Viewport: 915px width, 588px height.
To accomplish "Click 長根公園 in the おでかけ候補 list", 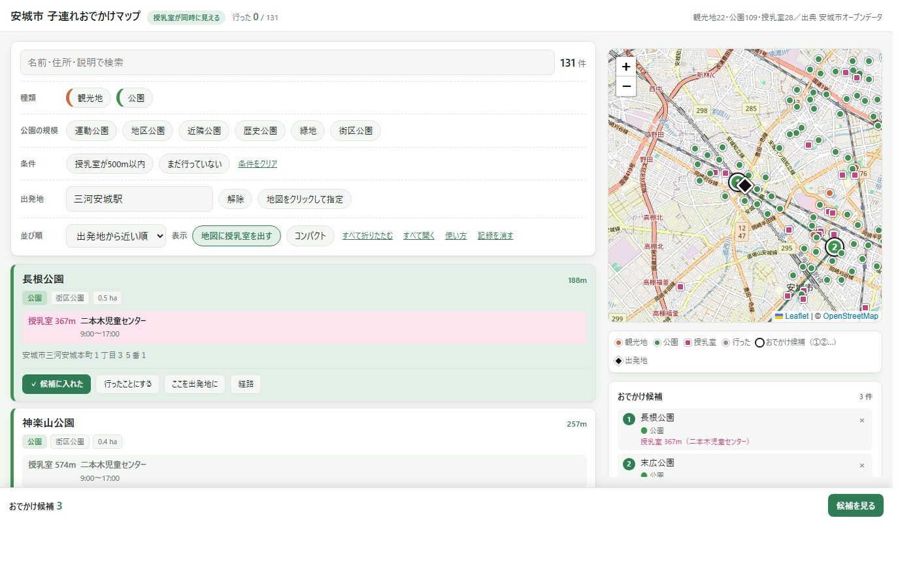I will tap(657, 417).
